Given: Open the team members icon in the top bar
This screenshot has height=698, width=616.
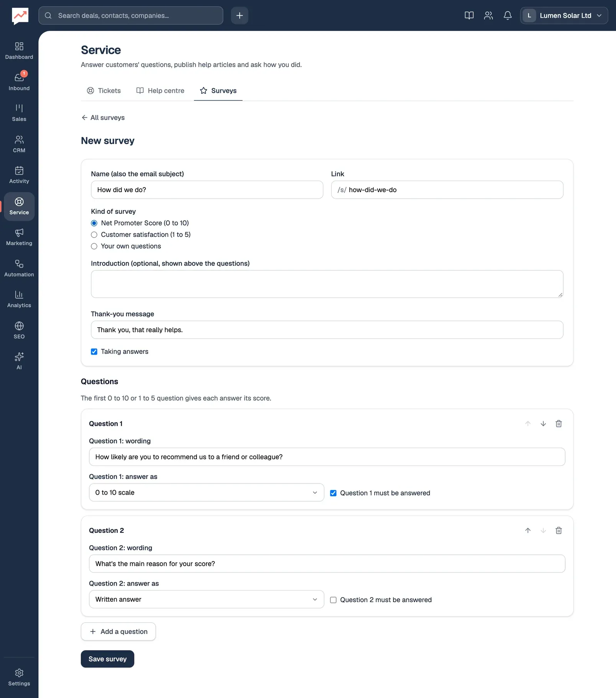Looking at the screenshot, I should (488, 15).
